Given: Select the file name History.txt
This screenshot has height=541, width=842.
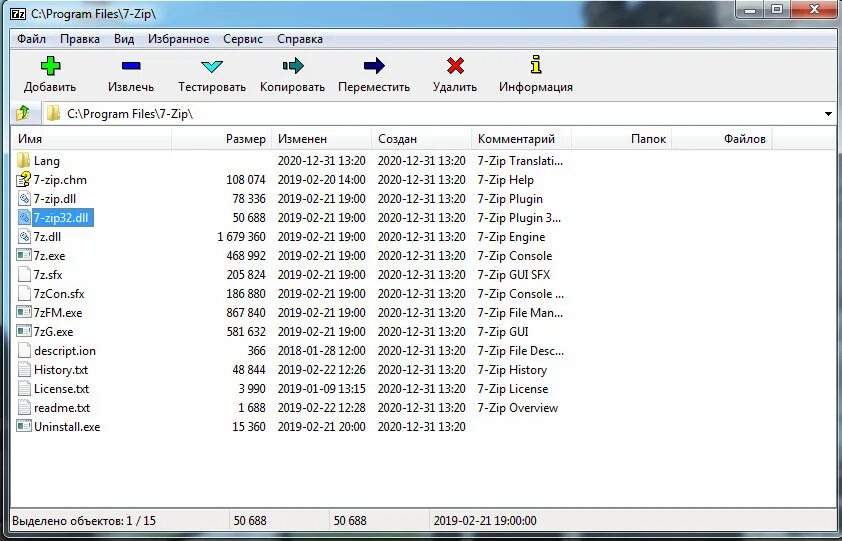Looking at the screenshot, I should pos(61,370).
